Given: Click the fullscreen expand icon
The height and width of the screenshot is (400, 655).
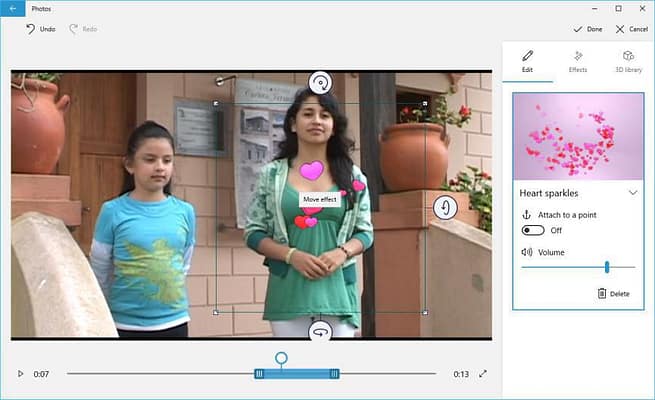Looking at the screenshot, I should point(483,374).
